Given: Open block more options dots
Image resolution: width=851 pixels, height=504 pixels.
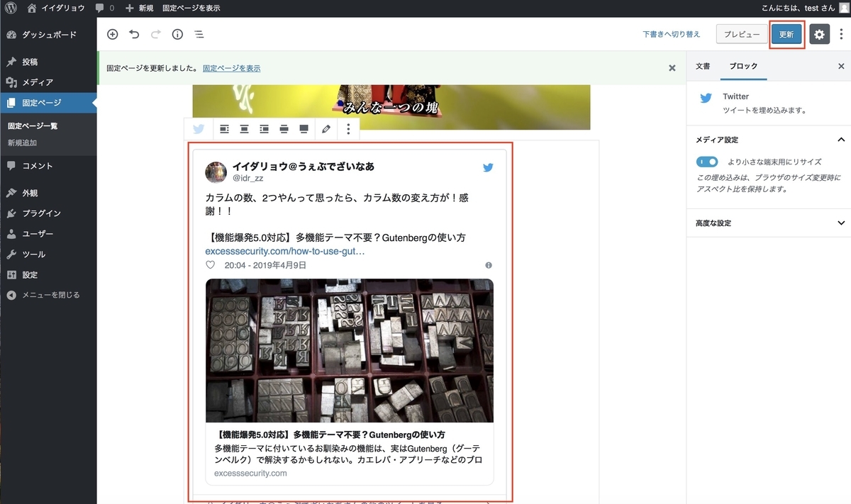Looking at the screenshot, I should click(x=348, y=129).
